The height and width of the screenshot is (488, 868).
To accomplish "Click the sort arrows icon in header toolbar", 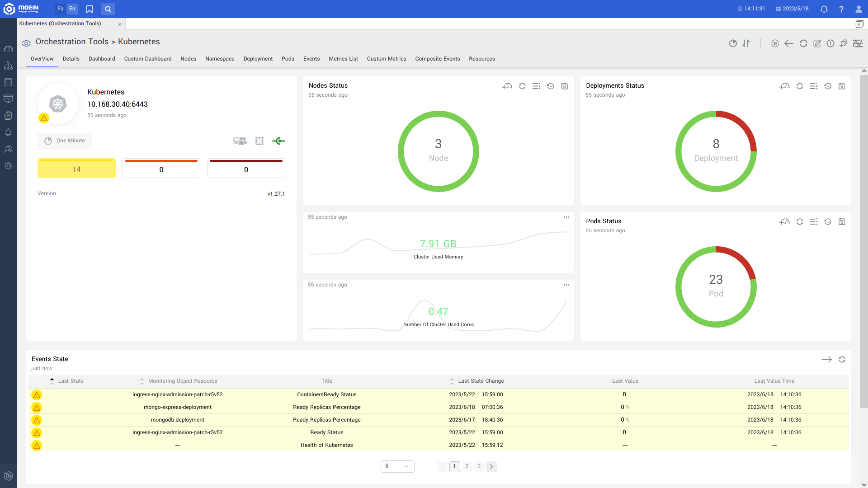I will [x=746, y=43].
